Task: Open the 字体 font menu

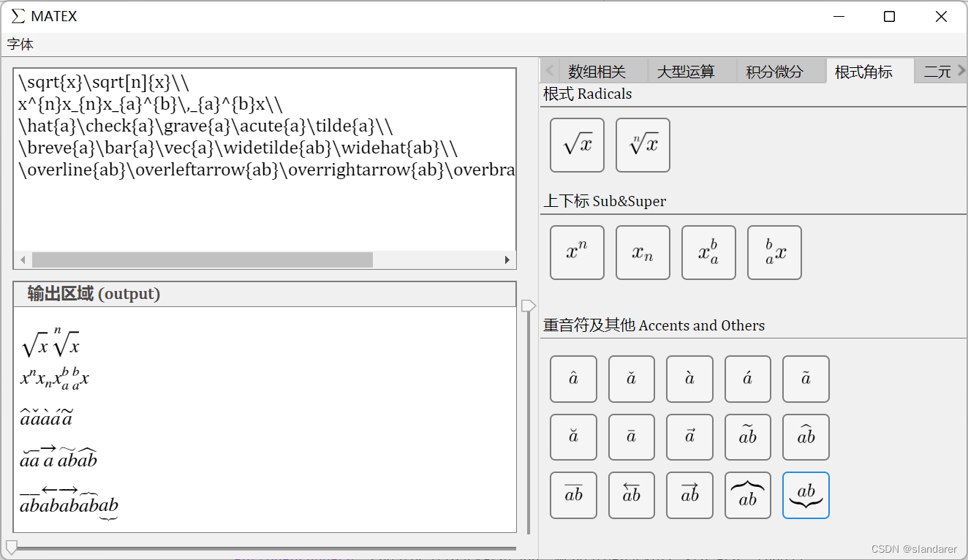Action: pos(20,45)
